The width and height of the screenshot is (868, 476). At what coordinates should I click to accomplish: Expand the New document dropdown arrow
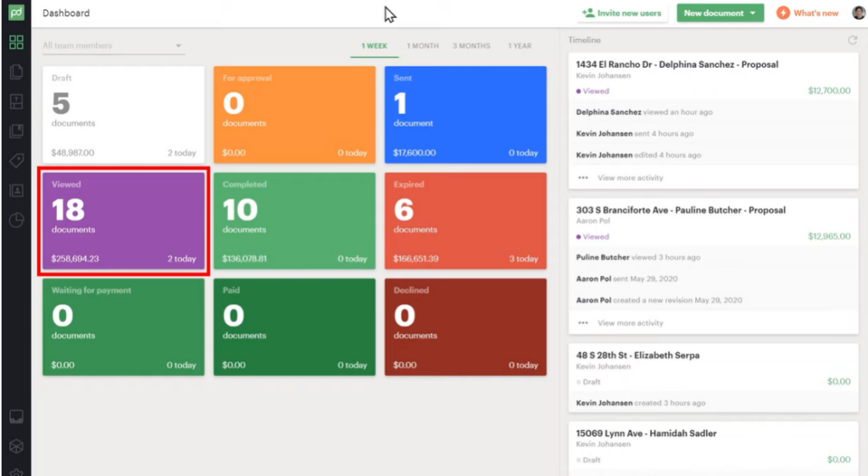[753, 13]
